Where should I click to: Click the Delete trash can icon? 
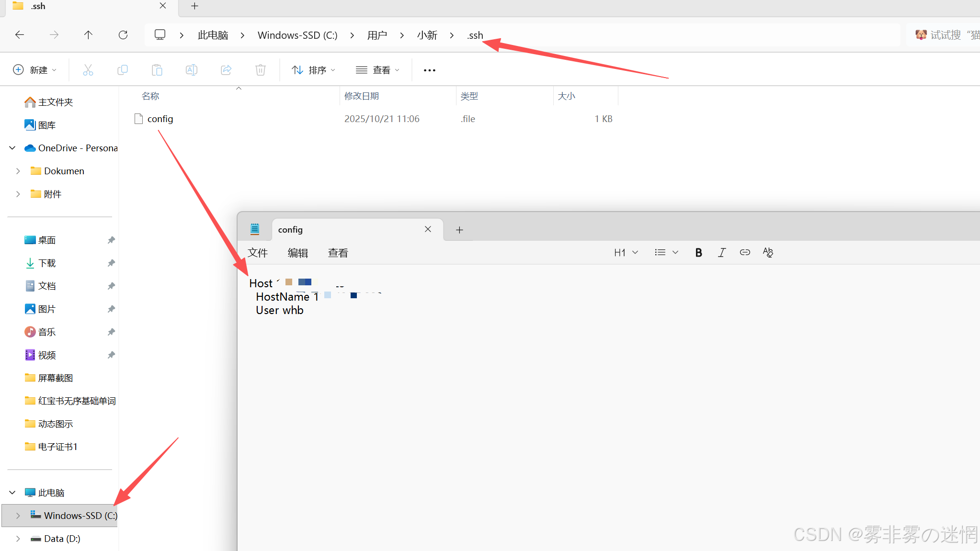(x=260, y=70)
